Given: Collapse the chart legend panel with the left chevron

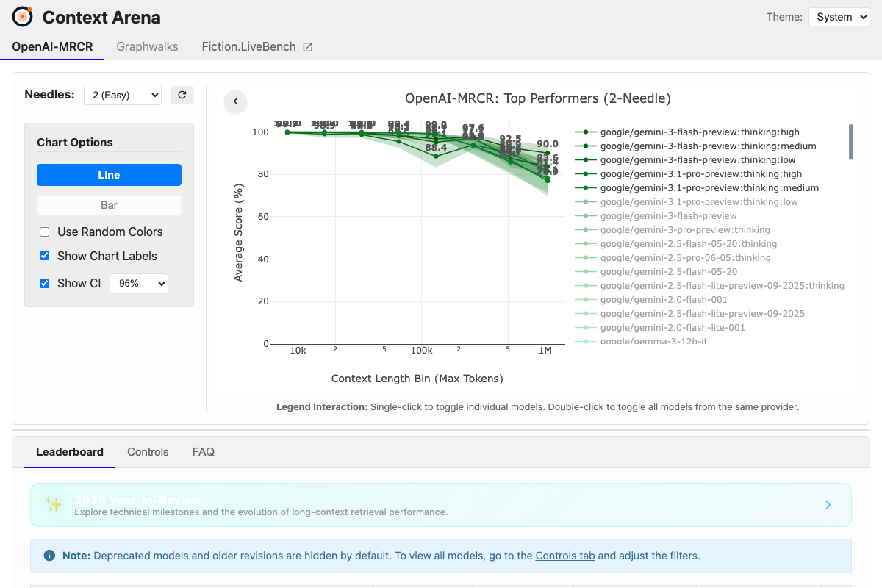Looking at the screenshot, I should tap(235, 101).
